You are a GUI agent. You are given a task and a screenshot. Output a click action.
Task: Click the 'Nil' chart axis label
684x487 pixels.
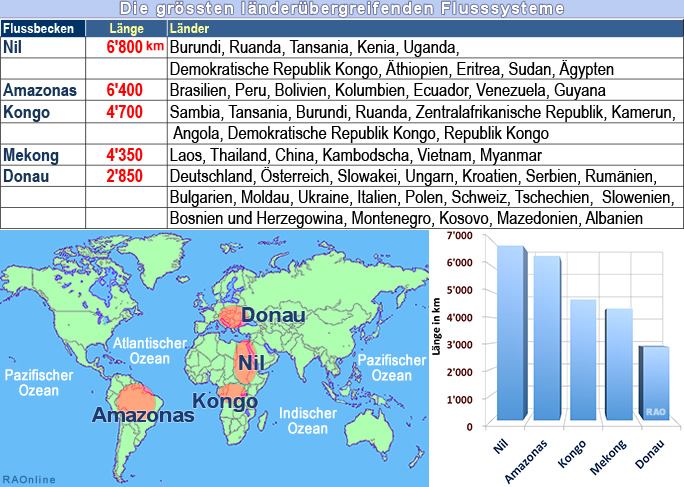point(501,446)
